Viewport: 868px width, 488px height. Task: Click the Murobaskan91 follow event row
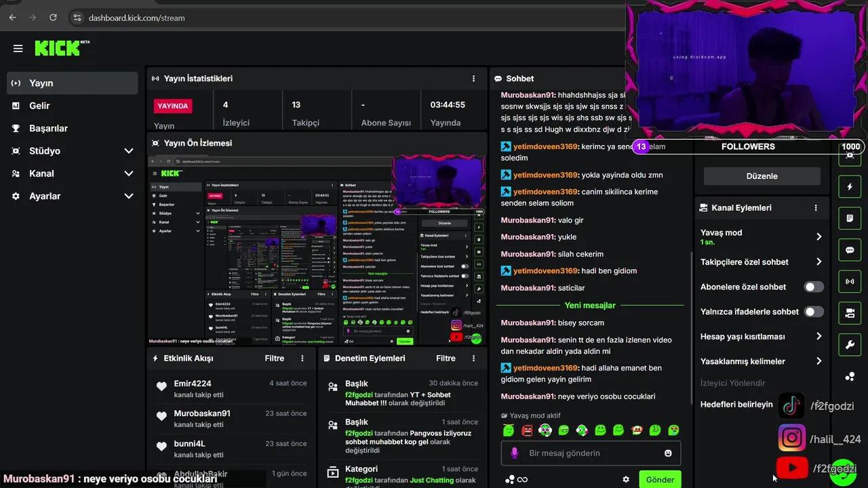pyautogui.click(x=232, y=419)
